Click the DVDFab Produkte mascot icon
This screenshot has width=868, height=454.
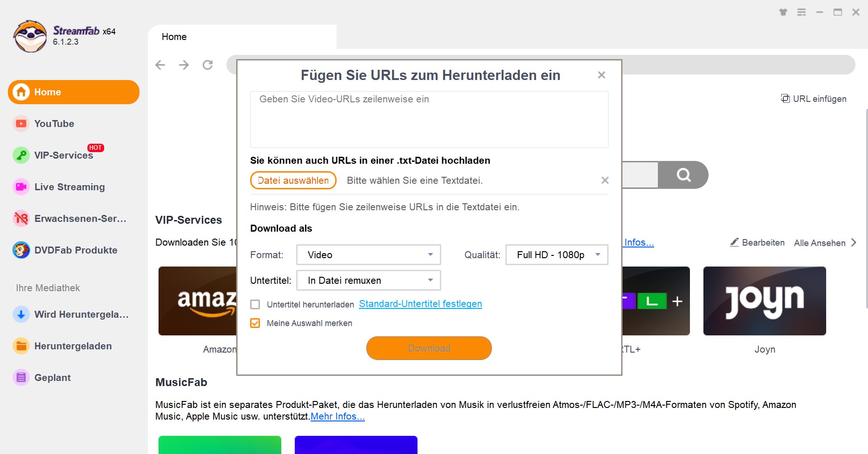[21, 250]
